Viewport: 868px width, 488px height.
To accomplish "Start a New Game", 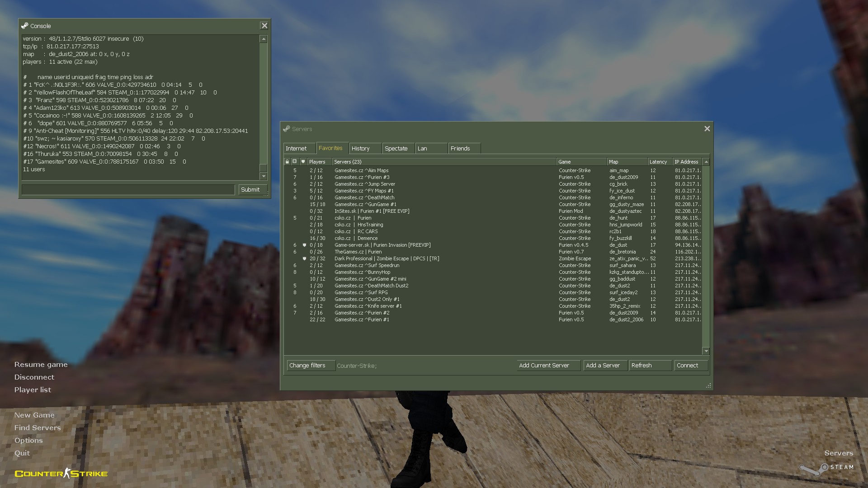I will coord(34,415).
